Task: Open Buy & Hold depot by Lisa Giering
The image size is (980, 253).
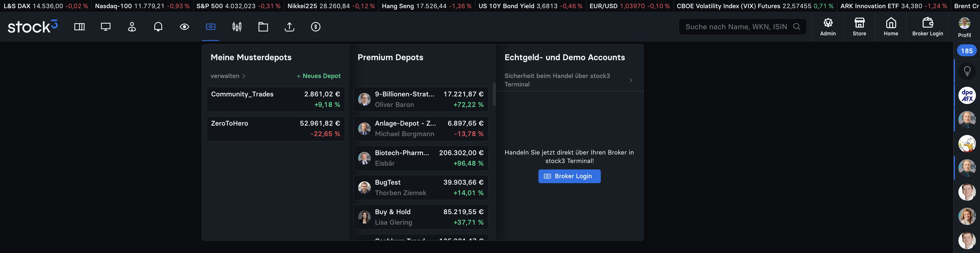Action: [x=421, y=217]
